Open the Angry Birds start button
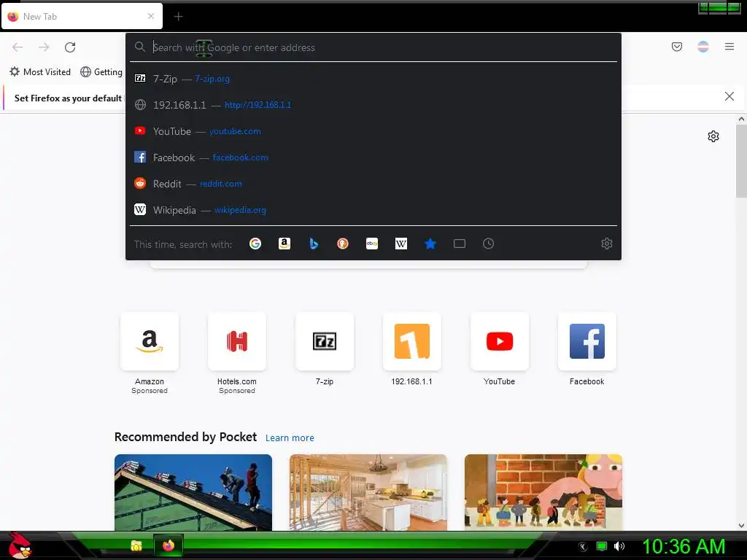The height and width of the screenshot is (560, 747). click(x=20, y=545)
